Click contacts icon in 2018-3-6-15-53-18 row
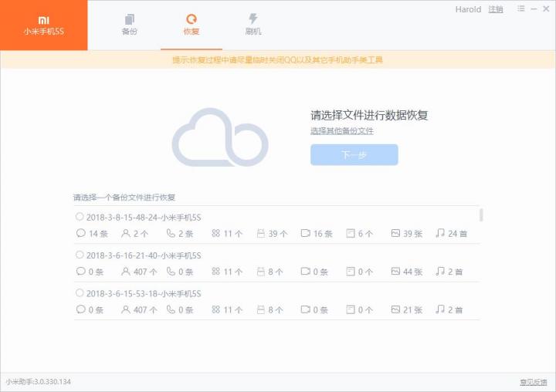Image resolution: width=556 pixels, height=392 pixels. pyautogui.click(x=126, y=309)
